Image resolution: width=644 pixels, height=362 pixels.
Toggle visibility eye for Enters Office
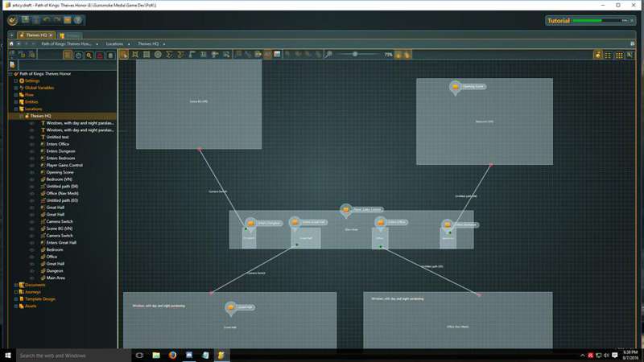pos(31,144)
